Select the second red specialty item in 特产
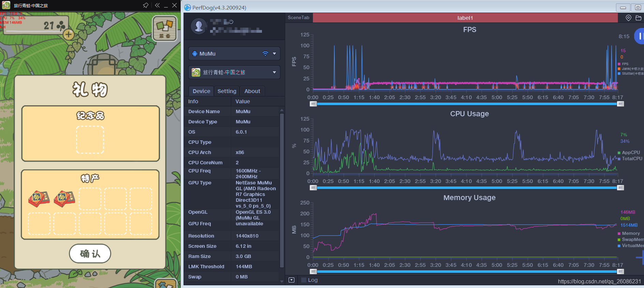This screenshot has width=644, height=288. (x=64, y=199)
